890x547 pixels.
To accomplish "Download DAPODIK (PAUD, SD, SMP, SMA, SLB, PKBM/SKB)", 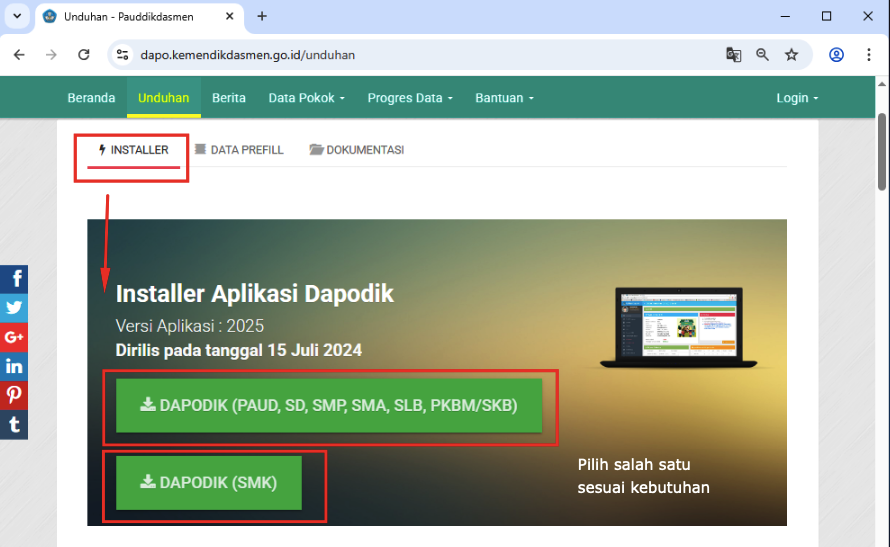I will 329,405.
